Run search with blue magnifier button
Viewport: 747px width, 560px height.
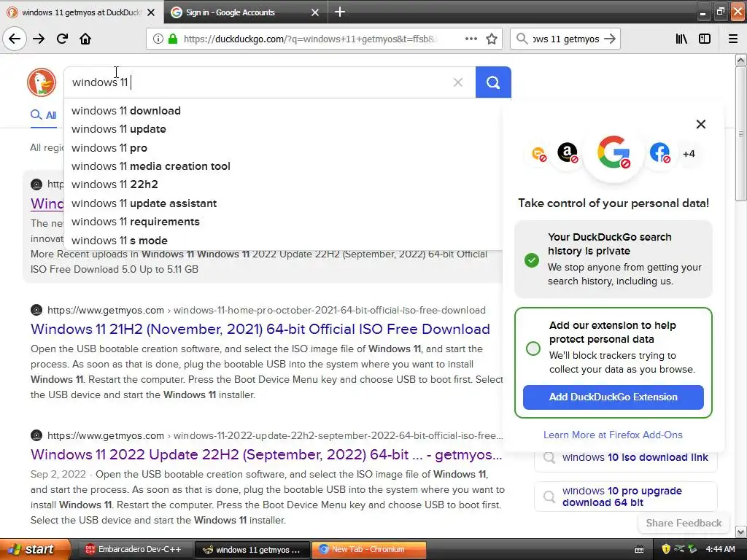click(x=493, y=82)
